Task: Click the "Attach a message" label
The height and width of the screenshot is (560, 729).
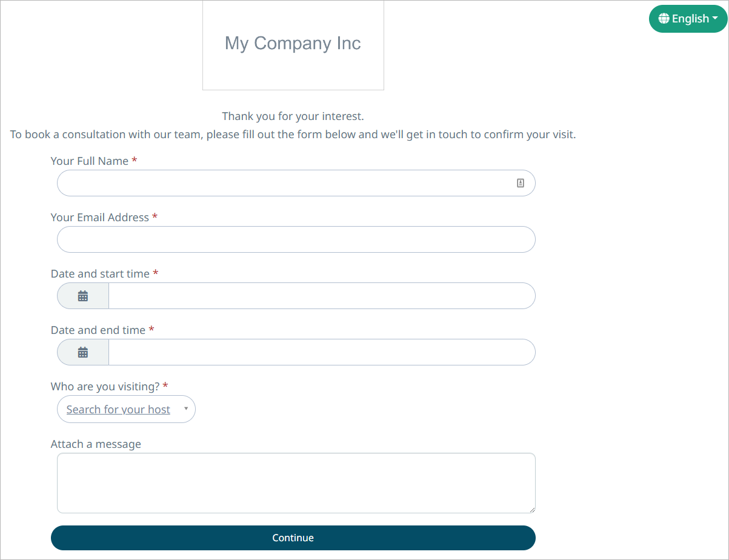Action: pyautogui.click(x=96, y=444)
